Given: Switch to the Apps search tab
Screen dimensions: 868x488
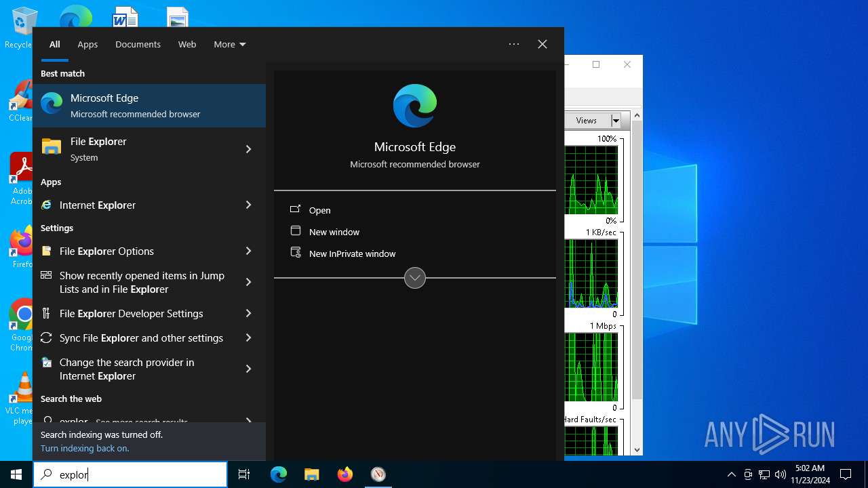Looking at the screenshot, I should coord(87,44).
